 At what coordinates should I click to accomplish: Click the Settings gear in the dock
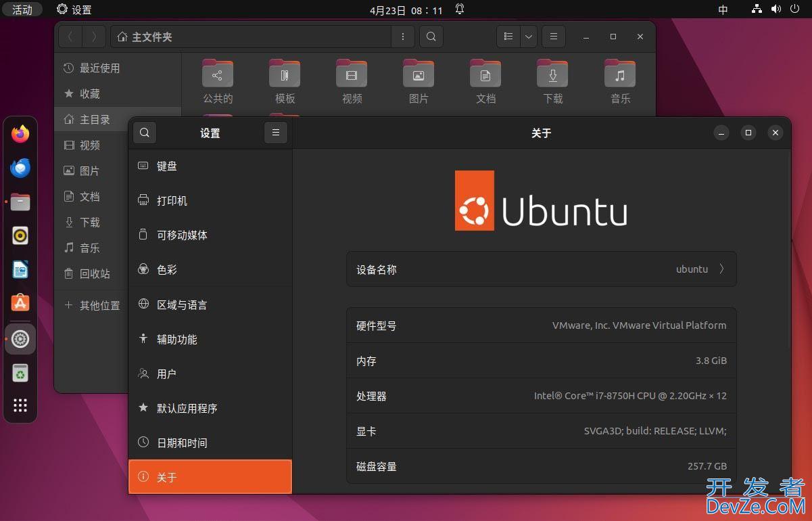coord(20,339)
